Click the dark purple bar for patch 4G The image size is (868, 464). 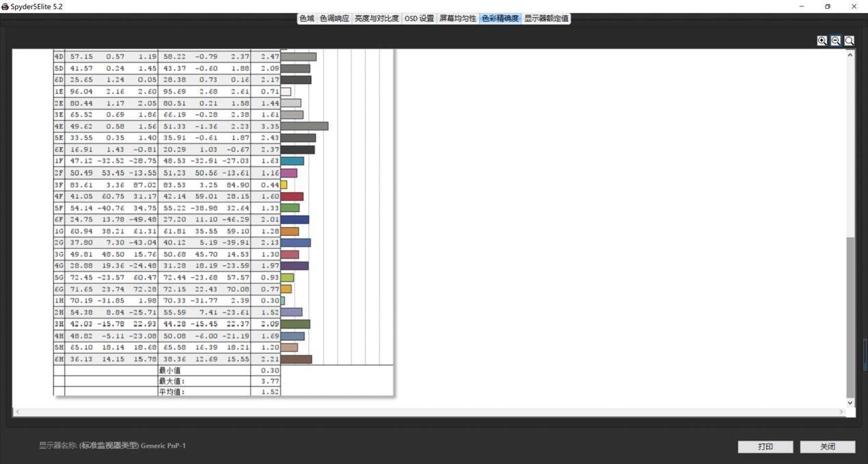(x=295, y=266)
